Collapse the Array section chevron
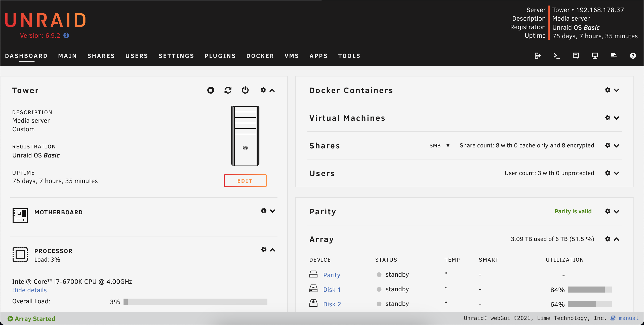This screenshot has width=644, height=325. coord(617,239)
